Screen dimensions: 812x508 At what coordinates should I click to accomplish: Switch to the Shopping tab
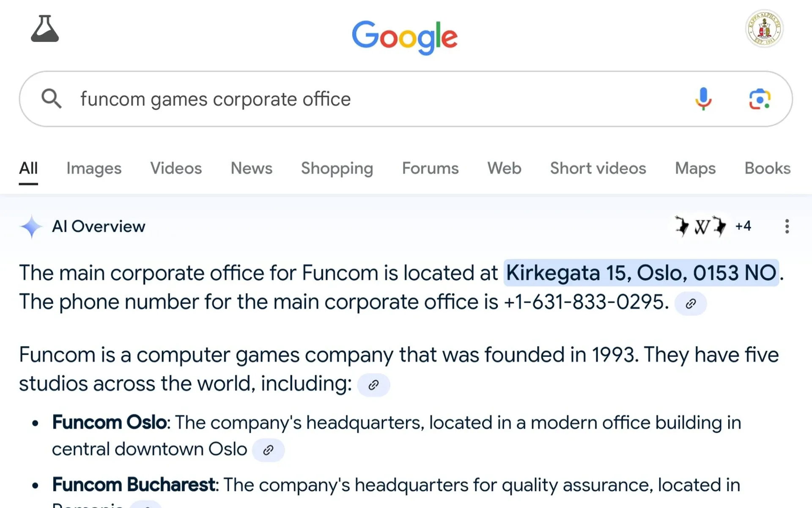(337, 168)
